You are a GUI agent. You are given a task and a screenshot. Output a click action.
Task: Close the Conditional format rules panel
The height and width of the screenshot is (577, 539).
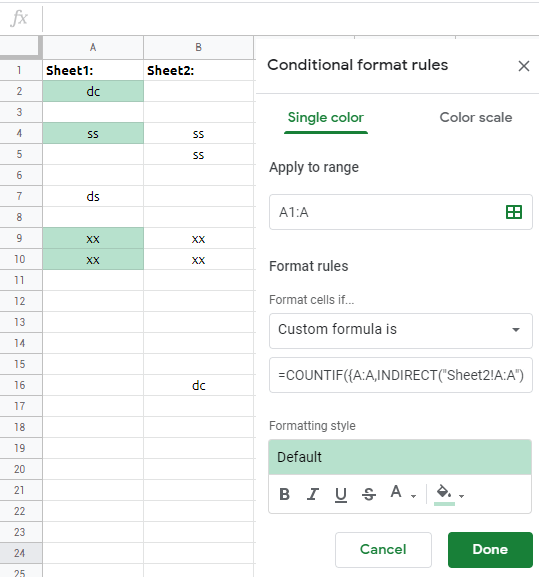click(x=524, y=66)
